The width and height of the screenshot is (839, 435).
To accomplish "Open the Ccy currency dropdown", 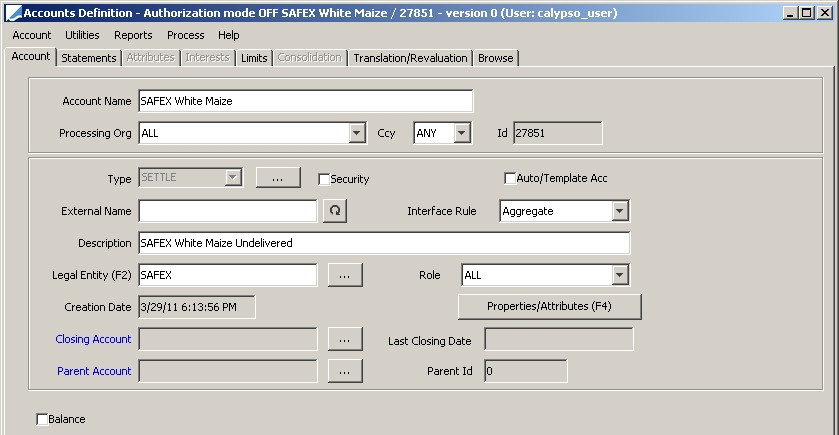I will (x=462, y=133).
